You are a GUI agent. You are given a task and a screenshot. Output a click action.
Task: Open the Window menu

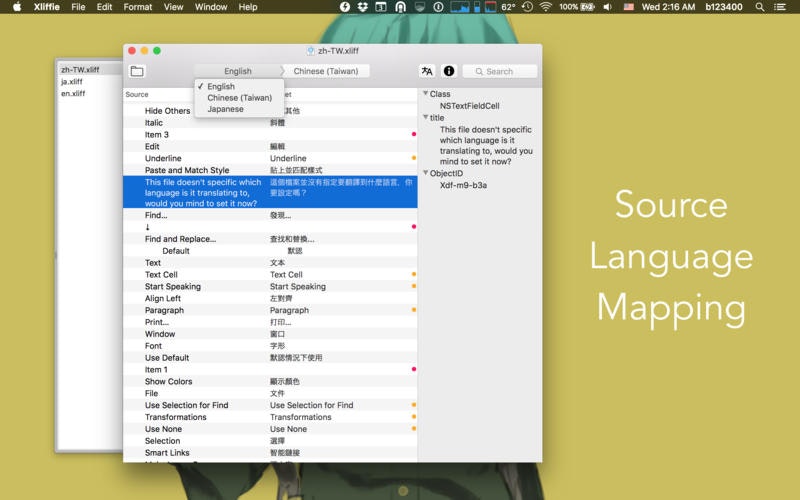click(211, 7)
